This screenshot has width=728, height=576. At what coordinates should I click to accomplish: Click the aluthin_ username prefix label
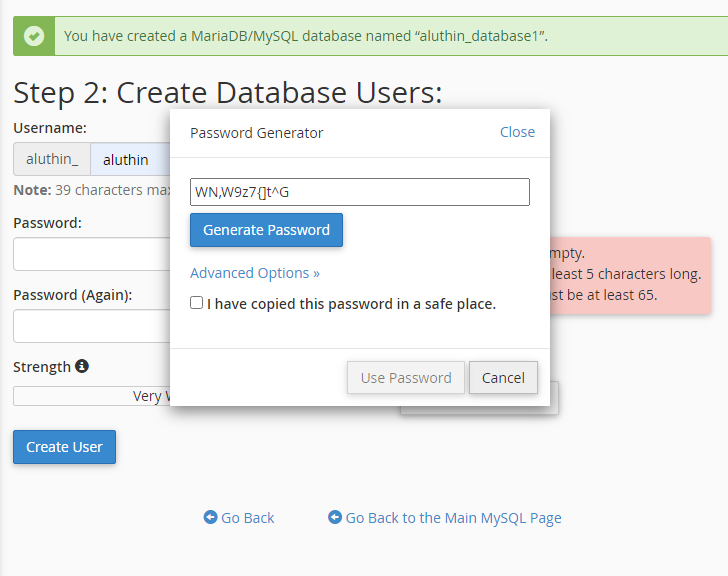tap(52, 160)
